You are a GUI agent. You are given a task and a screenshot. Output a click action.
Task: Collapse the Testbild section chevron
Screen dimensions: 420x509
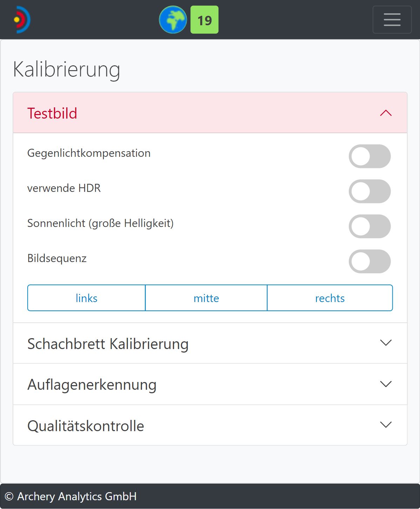pos(386,113)
